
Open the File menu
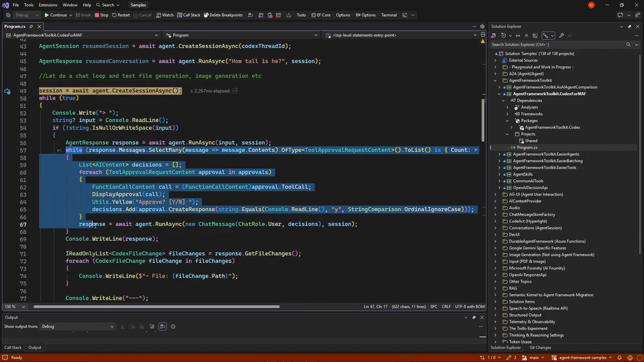16,5
